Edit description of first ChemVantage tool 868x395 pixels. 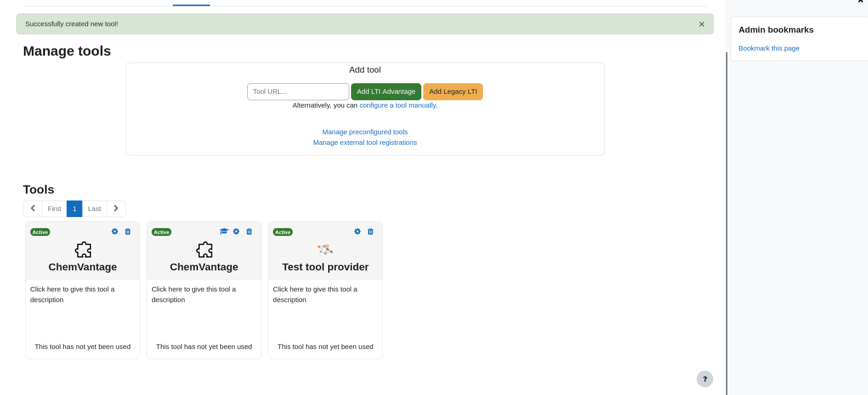tap(73, 294)
